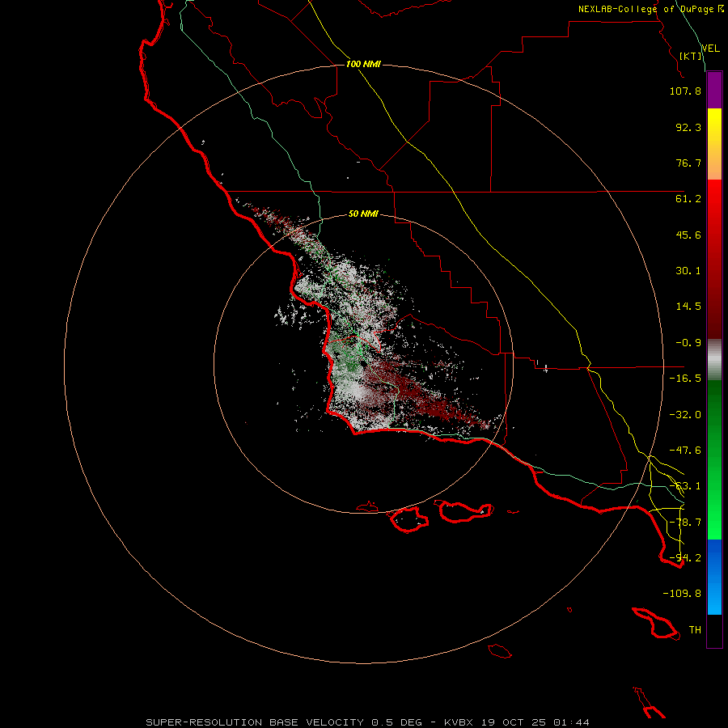Pick the blue segment of velocity color bar
Image resolution: width=728 pixels, height=728 pixels.
coord(714,577)
